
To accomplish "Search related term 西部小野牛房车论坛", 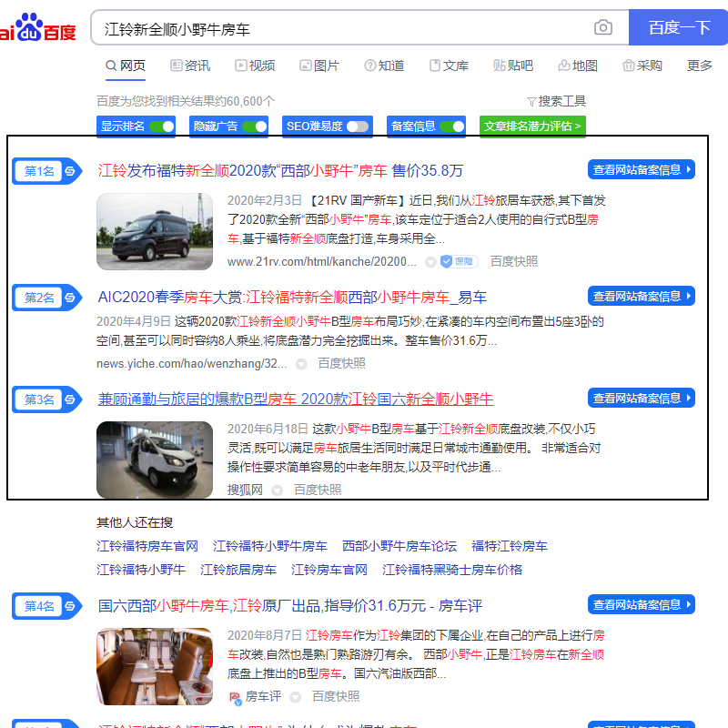I will (399, 546).
